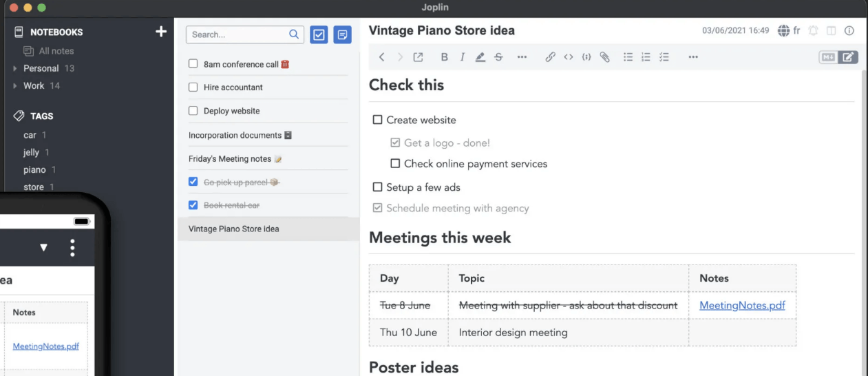The width and height of the screenshot is (868, 376).
Task: Insert a checkbox list from toolbar
Action: pyautogui.click(x=664, y=57)
